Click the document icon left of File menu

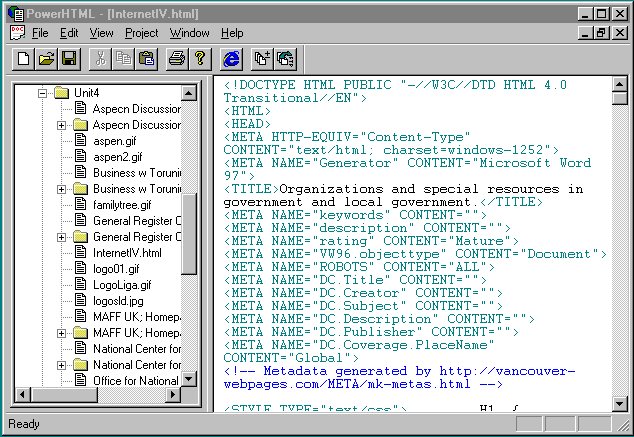(x=17, y=33)
